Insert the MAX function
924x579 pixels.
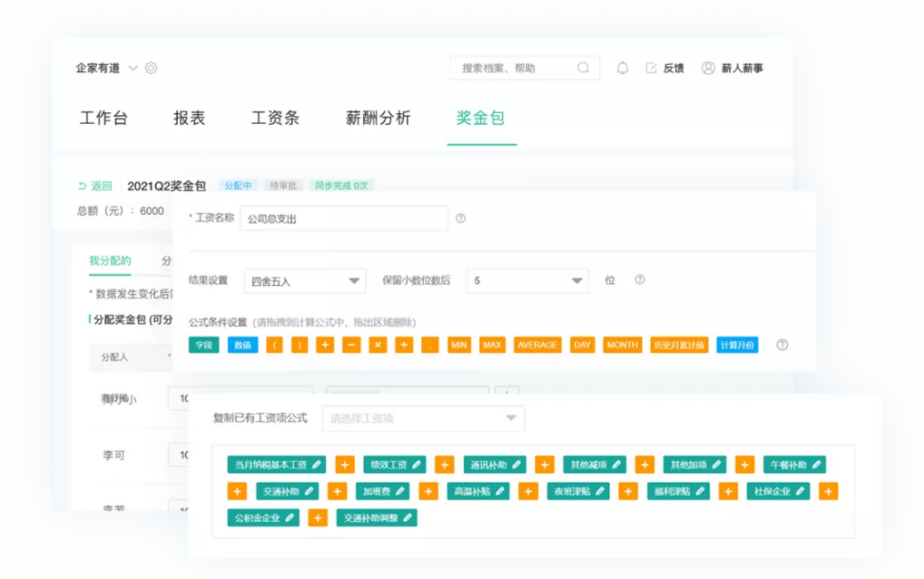pyautogui.click(x=492, y=345)
